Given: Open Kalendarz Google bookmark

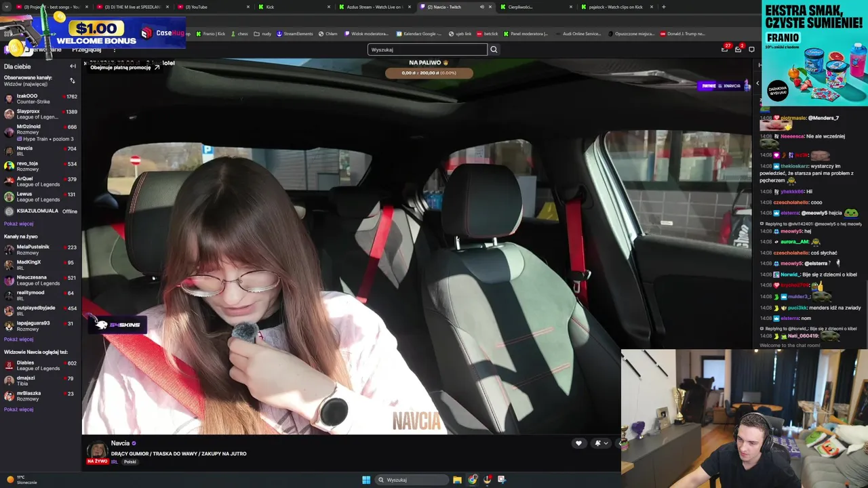Looking at the screenshot, I should [x=419, y=34].
